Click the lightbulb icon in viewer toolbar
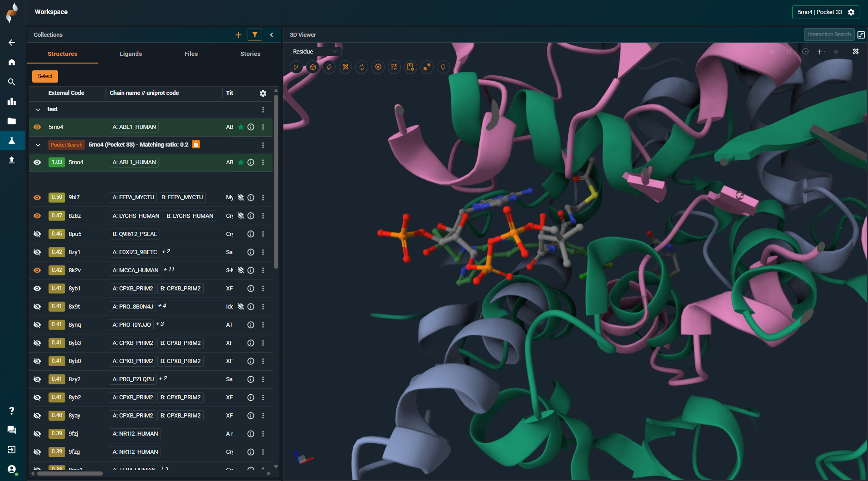Viewport: 868px width, 481px height. click(443, 67)
